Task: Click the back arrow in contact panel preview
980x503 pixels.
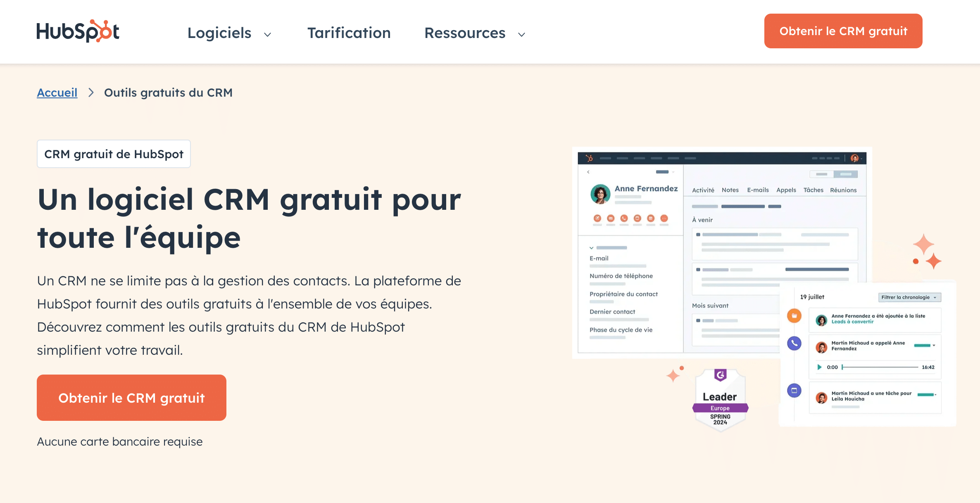Action: (588, 172)
